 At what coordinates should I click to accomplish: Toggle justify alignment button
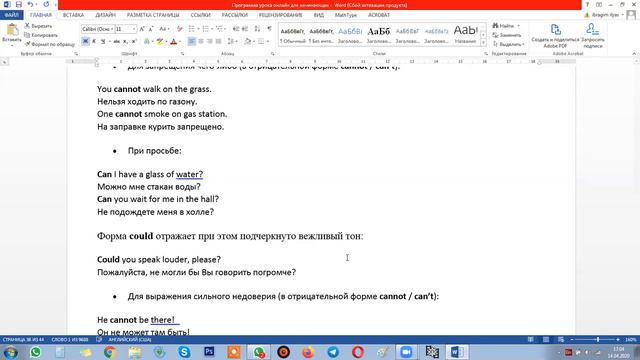pos(218,41)
